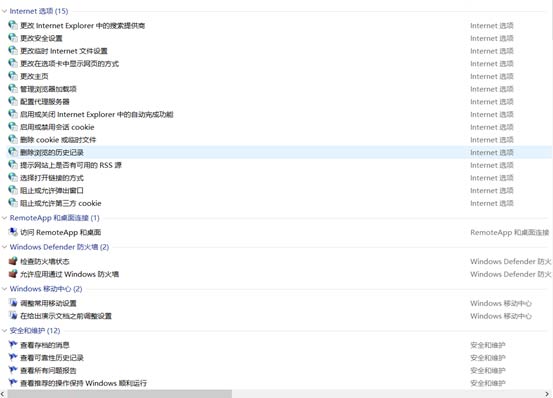
Task: Select the Internet 选项 (15) group header
Action: (x=39, y=11)
